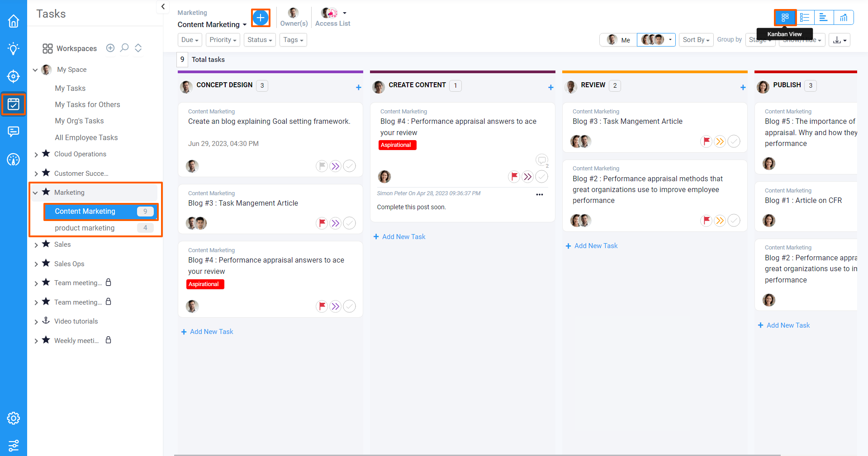Open the target goals icon in rail
868x456 pixels.
click(14, 76)
